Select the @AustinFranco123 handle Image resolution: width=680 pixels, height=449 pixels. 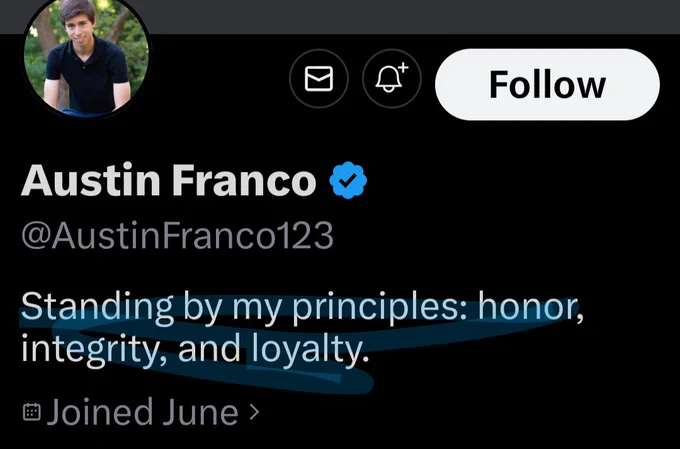pyautogui.click(x=177, y=236)
